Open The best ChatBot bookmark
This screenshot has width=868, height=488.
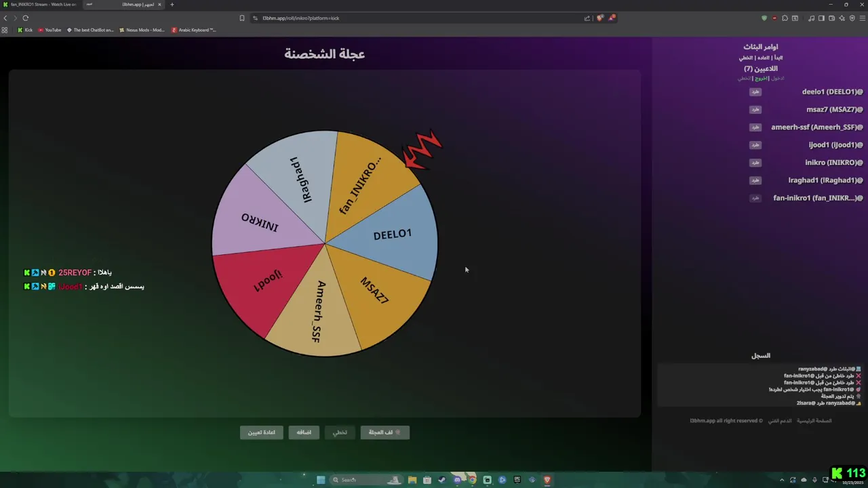tap(91, 30)
